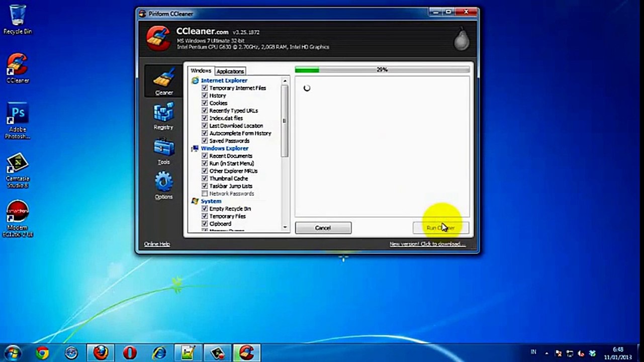Viewport: 644px width, 362px height.
Task: Launch Internet Explorer from the taskbar
Action: (x=159, y=353)
